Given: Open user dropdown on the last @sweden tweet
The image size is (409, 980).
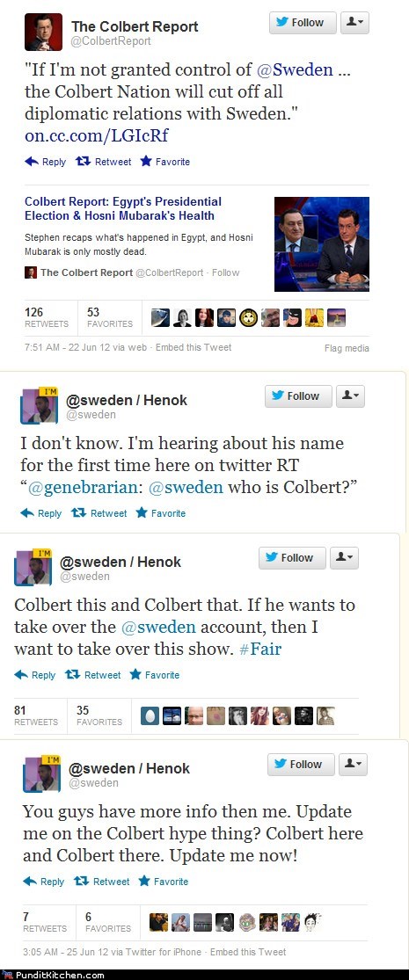Looking at the screenshot, I should click(353, 765).
